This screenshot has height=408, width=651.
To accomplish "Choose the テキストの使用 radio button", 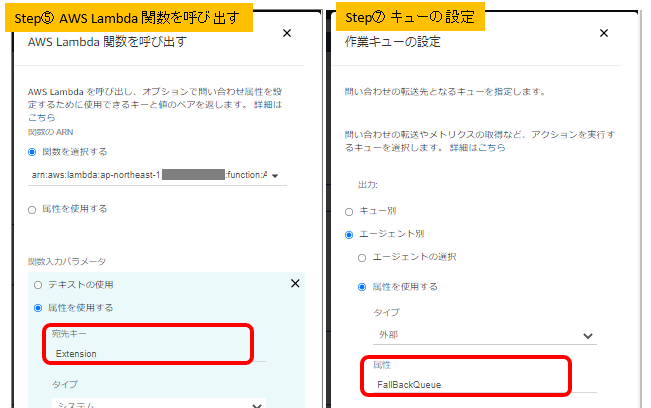I will pyautogui.click(x=38, y=285).
